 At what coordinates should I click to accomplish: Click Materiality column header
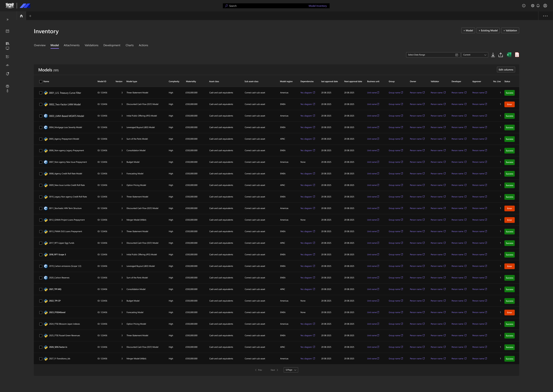pos(191,81)
